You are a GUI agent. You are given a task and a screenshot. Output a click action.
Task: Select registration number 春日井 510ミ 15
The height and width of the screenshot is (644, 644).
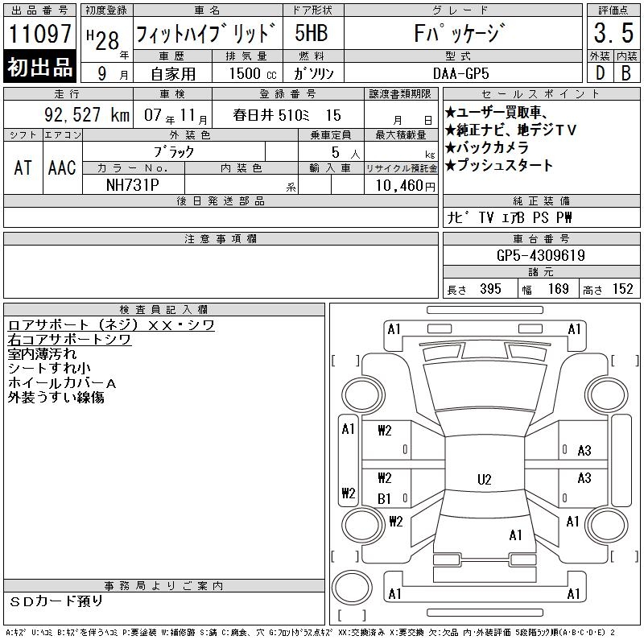287,115
